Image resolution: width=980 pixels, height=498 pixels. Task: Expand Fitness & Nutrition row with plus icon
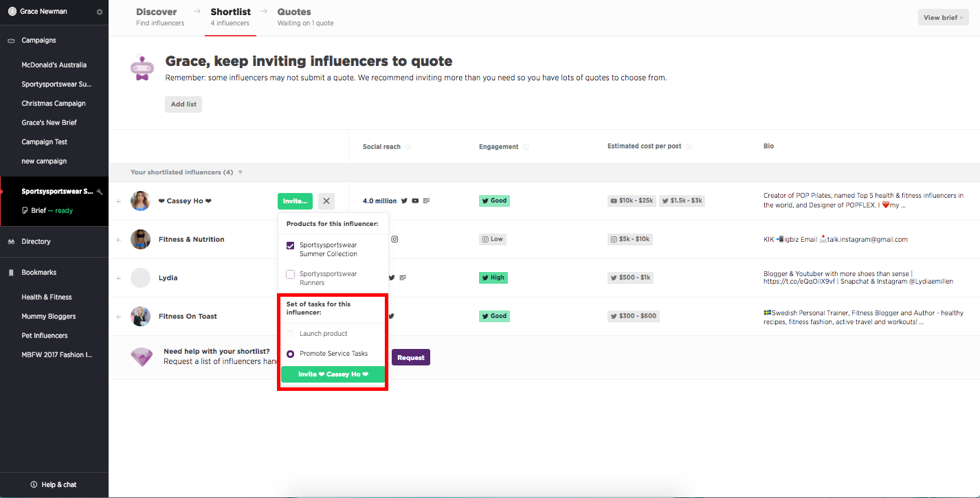[118, 240]
